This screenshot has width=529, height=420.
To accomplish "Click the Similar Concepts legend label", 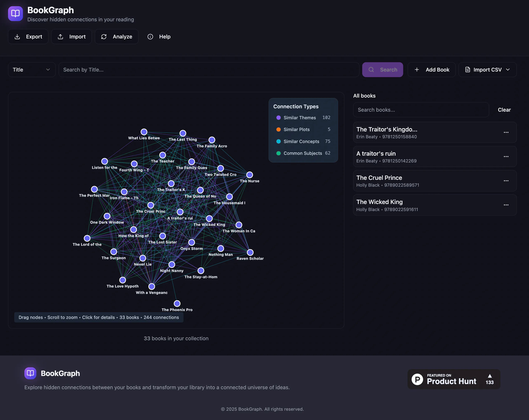I will coord(301,141).
